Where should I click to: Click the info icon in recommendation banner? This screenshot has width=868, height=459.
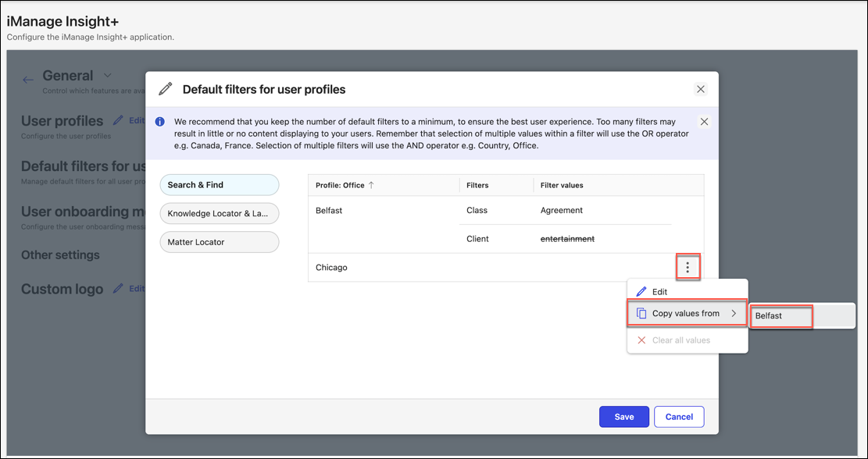(159, 122)
